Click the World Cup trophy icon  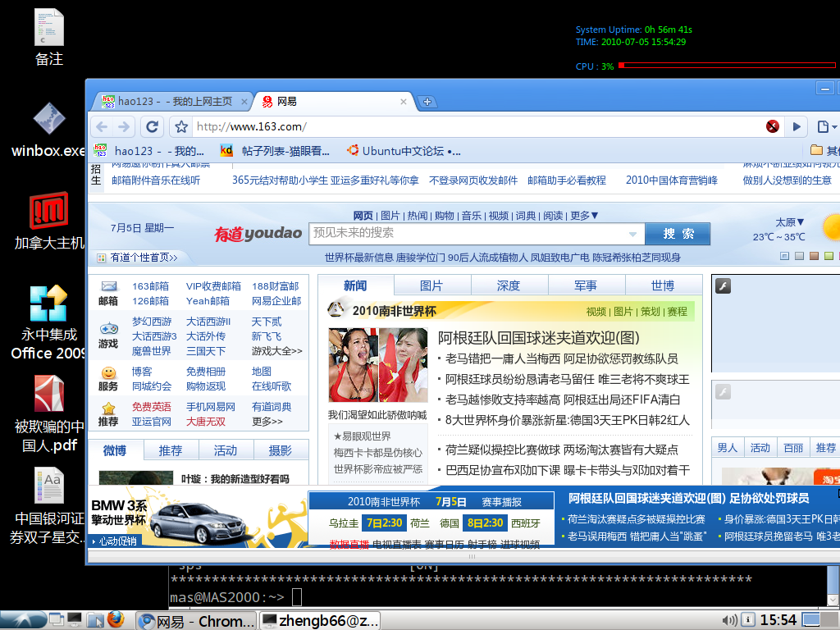[336, 309]
